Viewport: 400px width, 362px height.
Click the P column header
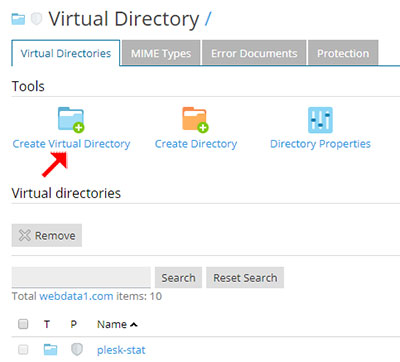click(74, 324)
